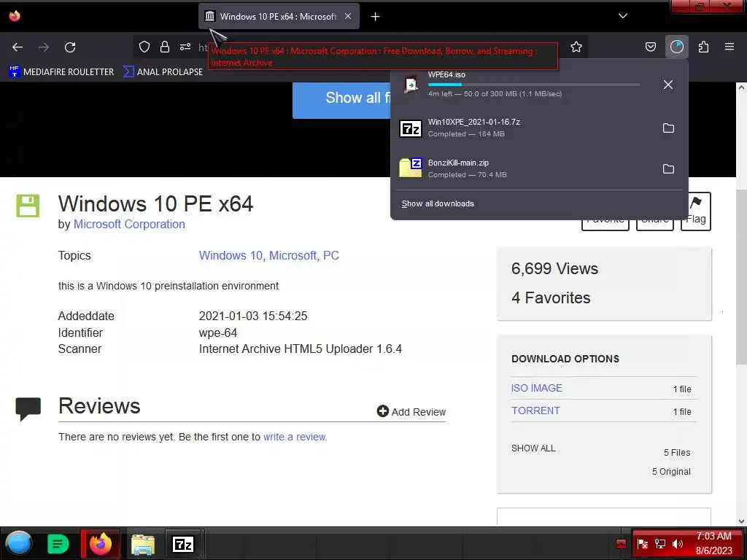Cancel the WPE64.iso download

click(x=668, y=85)
